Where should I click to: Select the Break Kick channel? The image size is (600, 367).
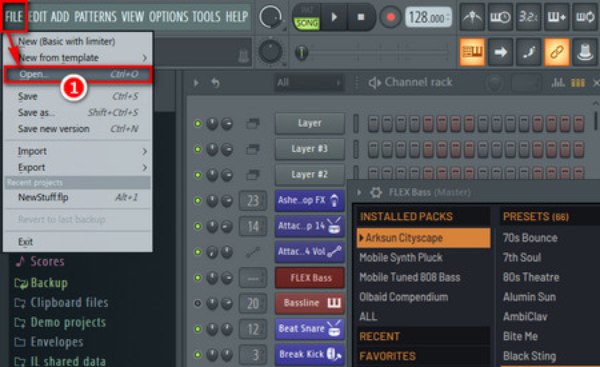pos(310,354)
